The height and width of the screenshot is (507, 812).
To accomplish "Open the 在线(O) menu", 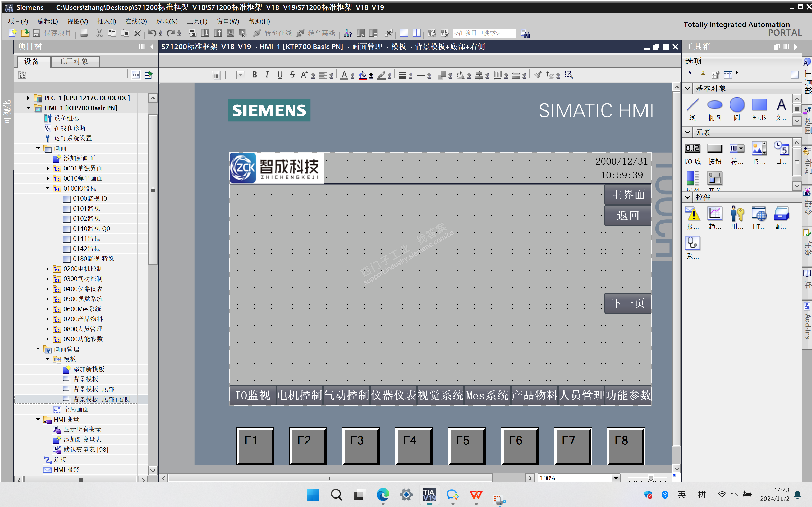I will [136, 21].
